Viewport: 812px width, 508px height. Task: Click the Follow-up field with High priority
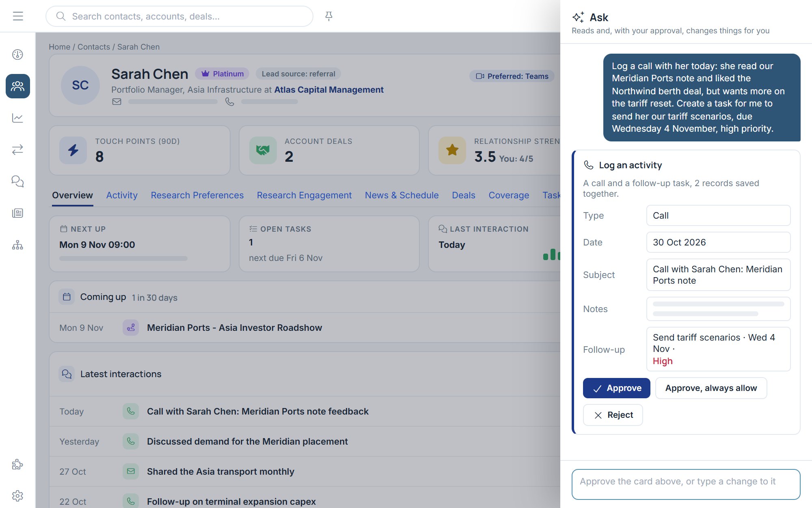click(x=718, y=349)
